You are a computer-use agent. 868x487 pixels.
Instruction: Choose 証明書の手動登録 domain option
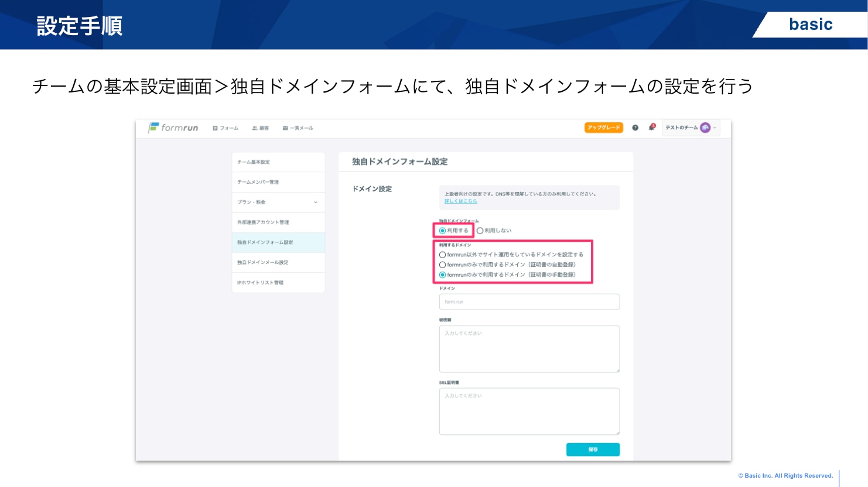[443, 275]
